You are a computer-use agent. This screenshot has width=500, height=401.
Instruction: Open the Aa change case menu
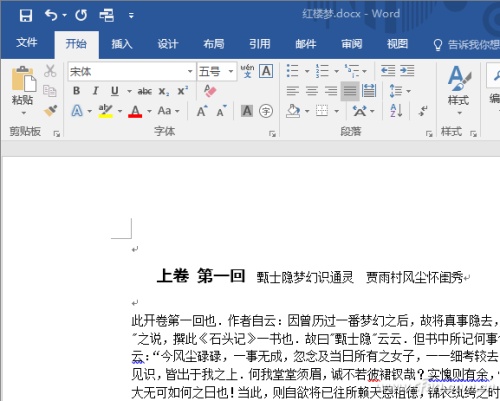168,111
